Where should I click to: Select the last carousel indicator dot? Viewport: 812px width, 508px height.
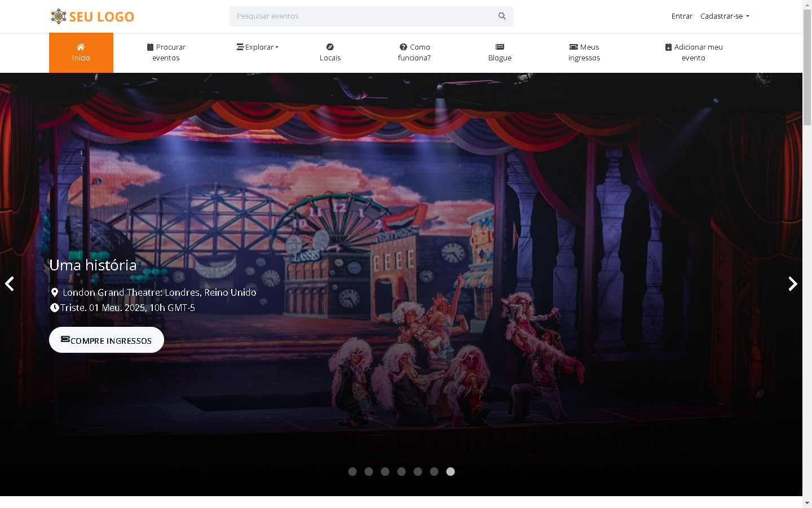(x=451, y=472)
